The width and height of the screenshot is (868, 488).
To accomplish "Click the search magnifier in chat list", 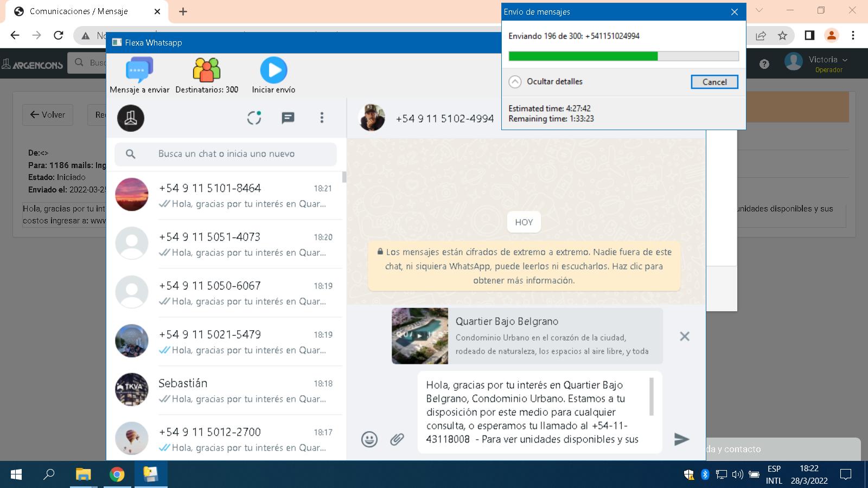I will pyautogui.click(x=130, y=154).
